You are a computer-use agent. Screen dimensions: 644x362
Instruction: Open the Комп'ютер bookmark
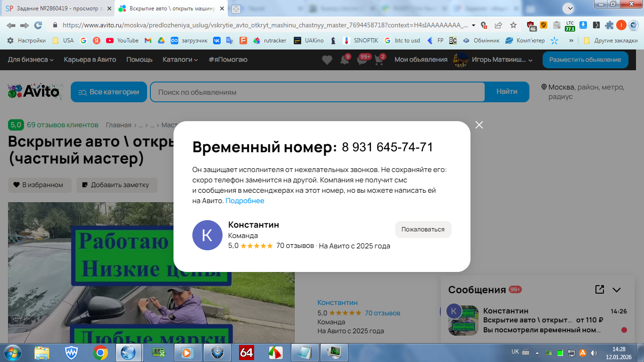[x=525, y=41]
